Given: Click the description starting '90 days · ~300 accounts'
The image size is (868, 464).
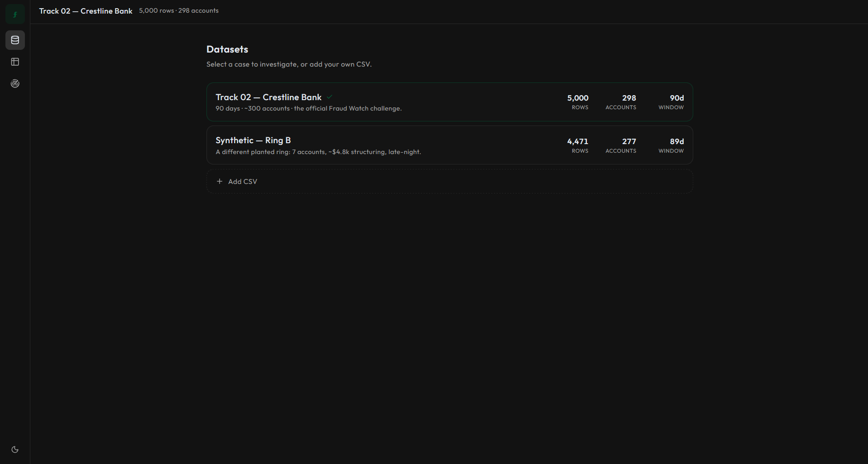Looking at the screenshot, I should click(308, 108).
